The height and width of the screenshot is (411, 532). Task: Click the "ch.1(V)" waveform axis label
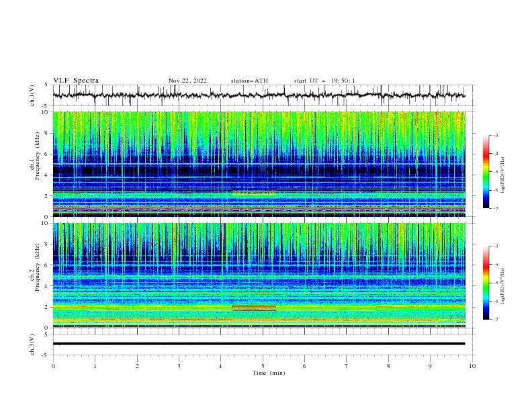[32, 95]
